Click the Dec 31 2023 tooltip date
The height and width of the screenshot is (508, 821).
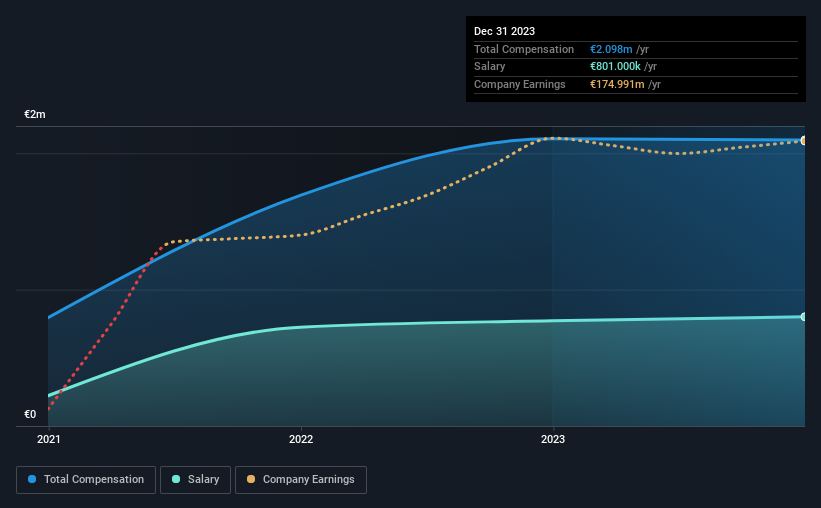(504, 31)
